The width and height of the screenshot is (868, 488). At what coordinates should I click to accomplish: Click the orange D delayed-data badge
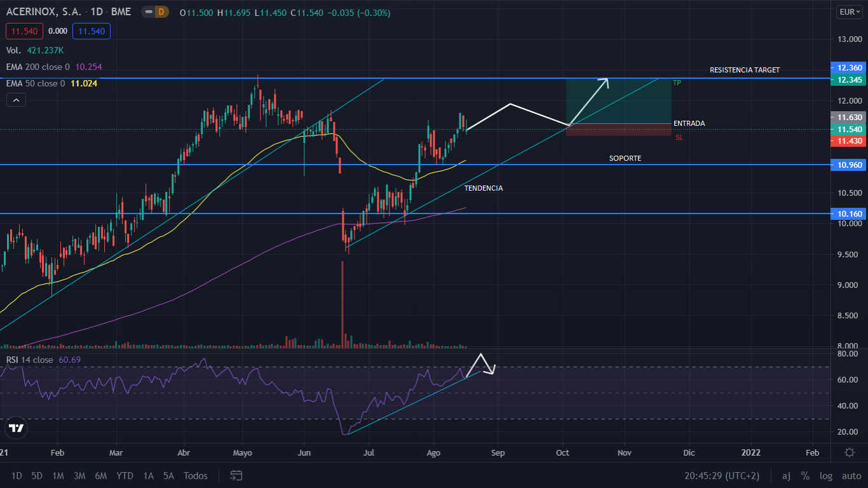coord(161,12)
